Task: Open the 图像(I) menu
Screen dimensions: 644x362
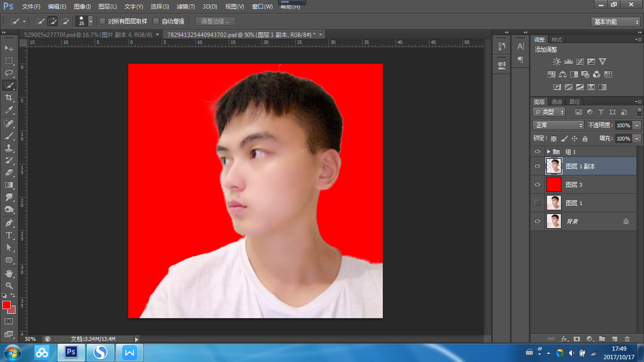Action: (83, 7)
